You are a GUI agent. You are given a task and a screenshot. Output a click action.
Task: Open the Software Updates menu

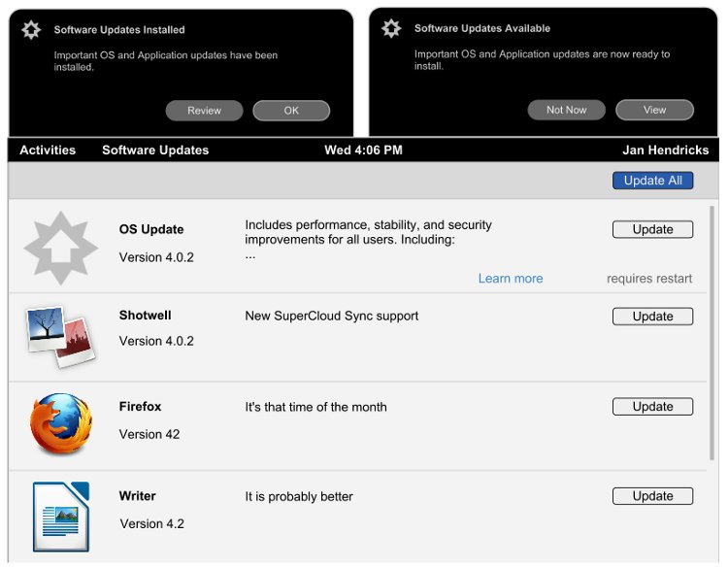click(x=155, y=150)
